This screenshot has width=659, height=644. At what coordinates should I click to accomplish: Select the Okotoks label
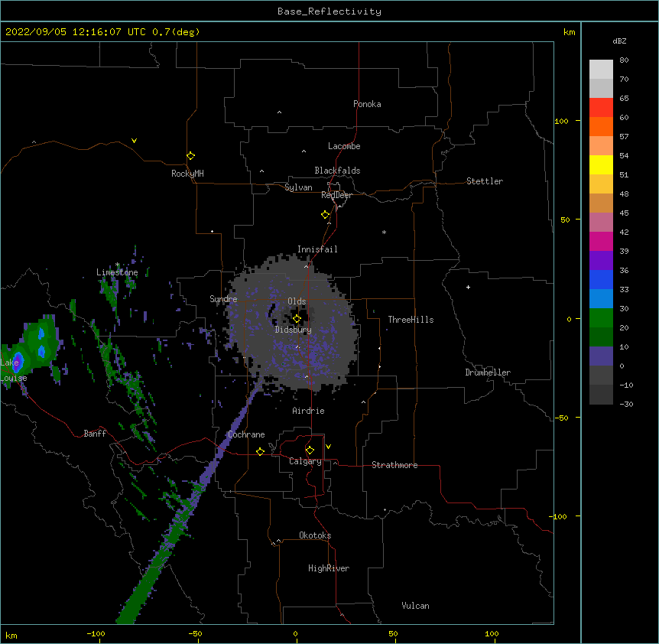pyautogui.click(x=315, y=535)
